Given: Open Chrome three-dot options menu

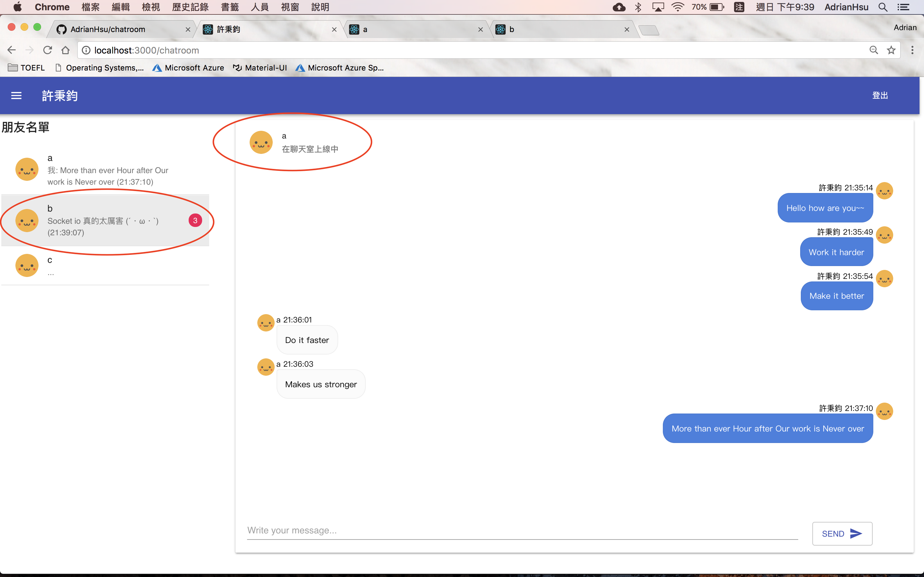Looking at the screenshot, I should point(912,50).
